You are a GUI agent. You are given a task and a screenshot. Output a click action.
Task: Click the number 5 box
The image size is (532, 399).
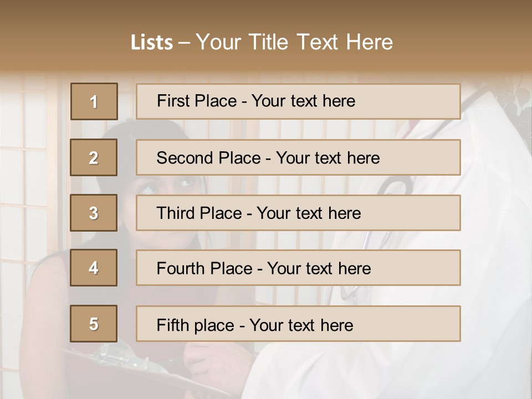[x=94, y=324]
